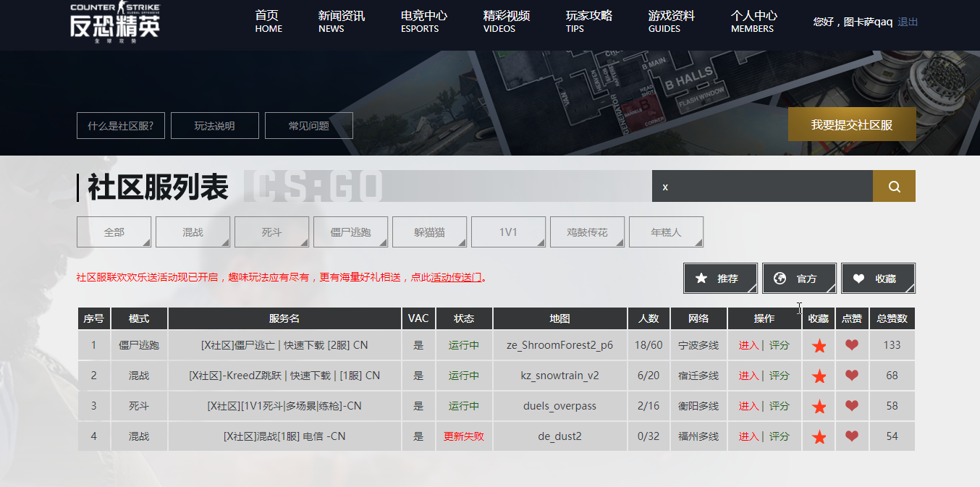The width and height of the screenshot is (980, 487).
Task: Click the red star for the de_dust2 server row
Action: [819, 436]
